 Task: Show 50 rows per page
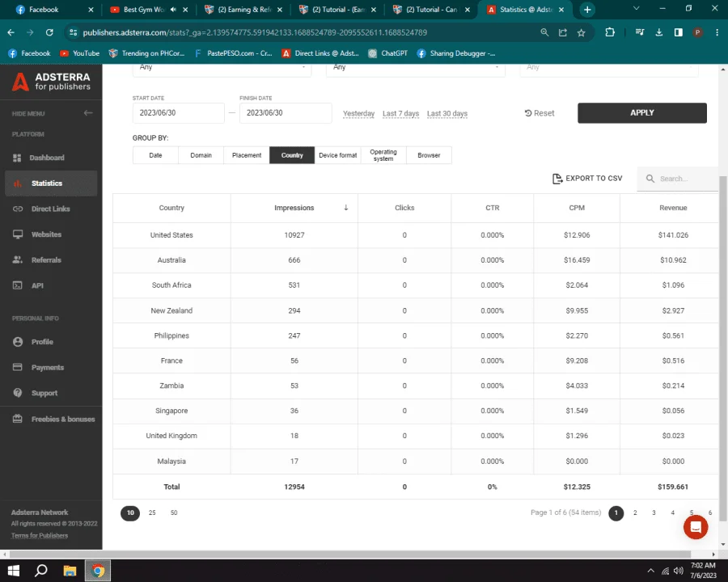pos(174,512)
